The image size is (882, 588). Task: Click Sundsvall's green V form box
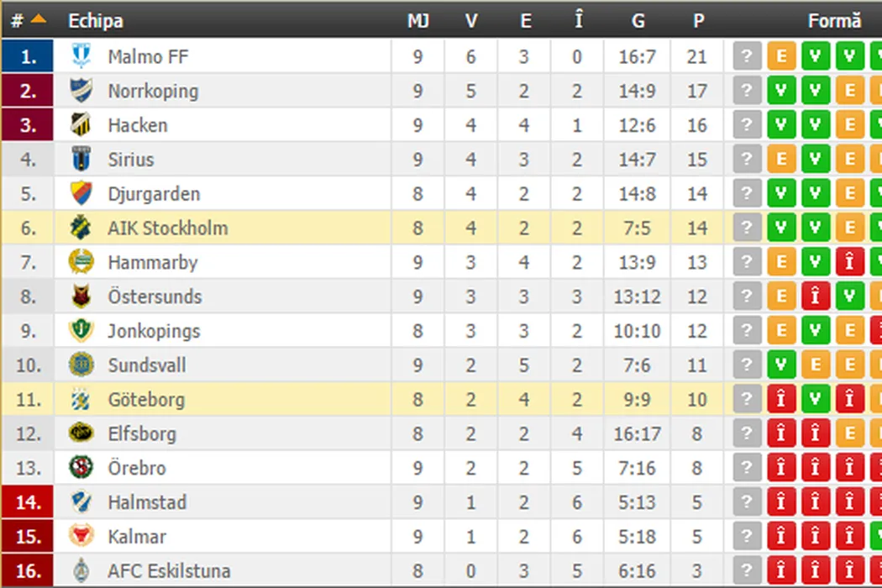tap(781, 365)
